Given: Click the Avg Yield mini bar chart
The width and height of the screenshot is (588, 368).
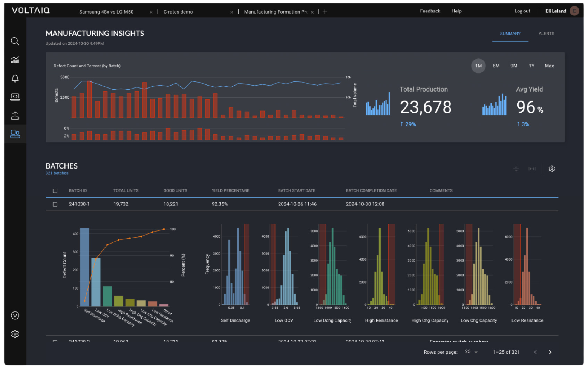Looking at the screenshot, I should [x=495, y=104].
